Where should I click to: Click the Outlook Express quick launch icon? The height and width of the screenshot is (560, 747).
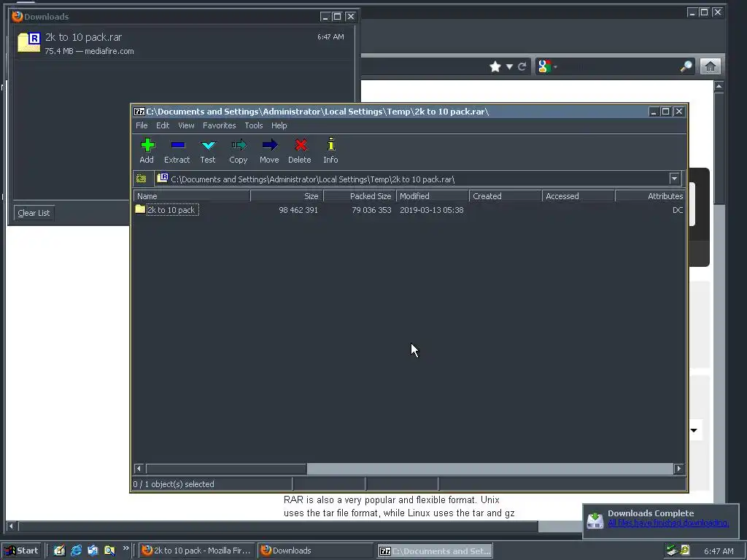93,551
